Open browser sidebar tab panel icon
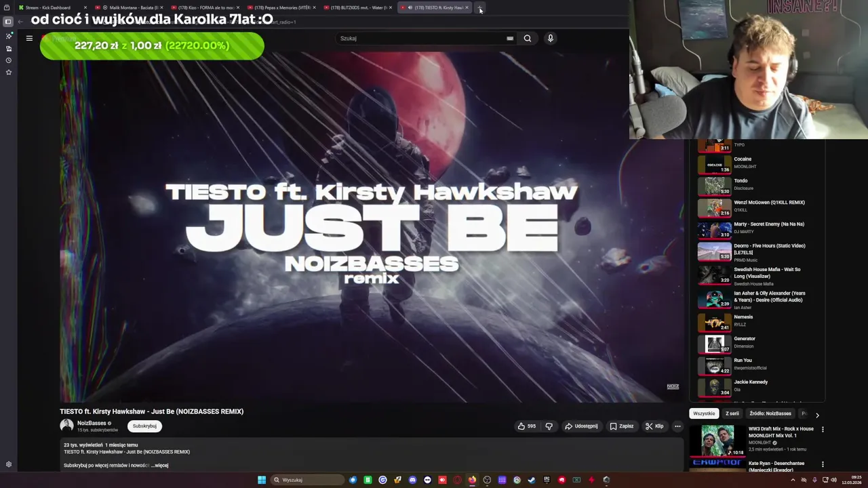The image size is (868, 488). 8,22
